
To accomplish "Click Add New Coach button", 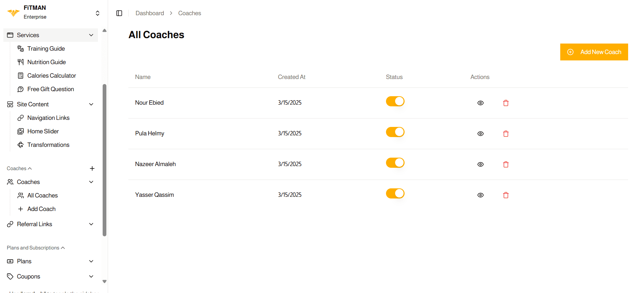I will (x=594, y=52).
